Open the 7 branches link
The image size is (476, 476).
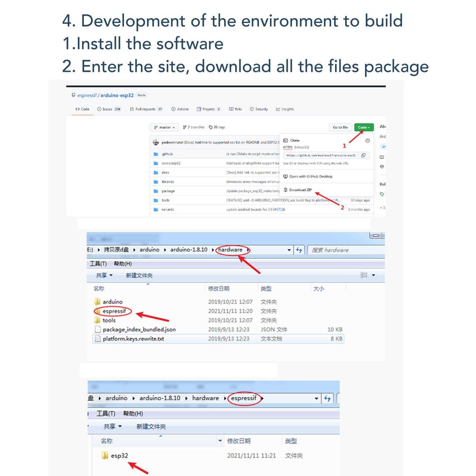coord(194,127)
